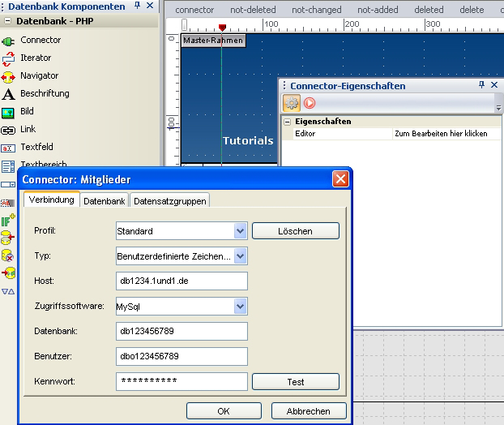Image resolution: width=504 pixels, height=425 pixels.
Task: Open the Profil dropdown
Action: 240,231
